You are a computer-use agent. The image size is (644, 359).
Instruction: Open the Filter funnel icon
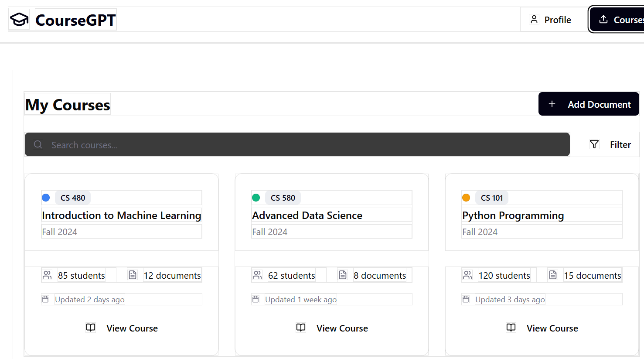pyautogui.click(x=594, y=144)
